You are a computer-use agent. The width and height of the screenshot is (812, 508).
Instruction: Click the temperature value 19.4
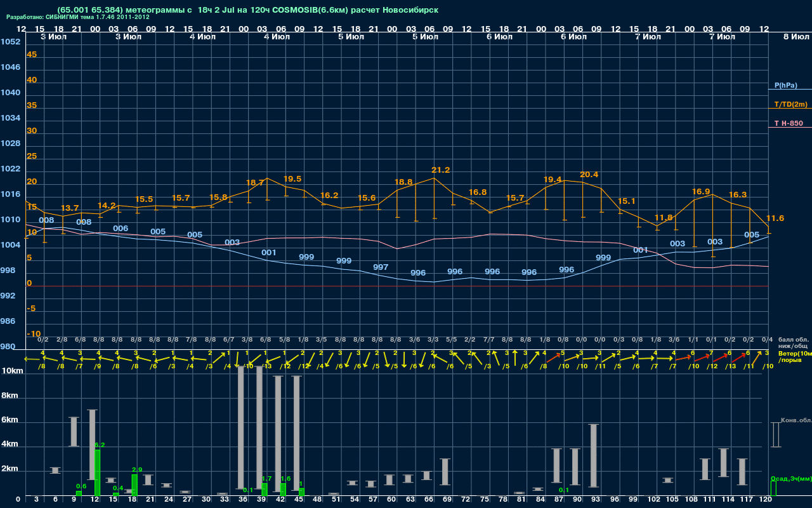pos(552,180)
